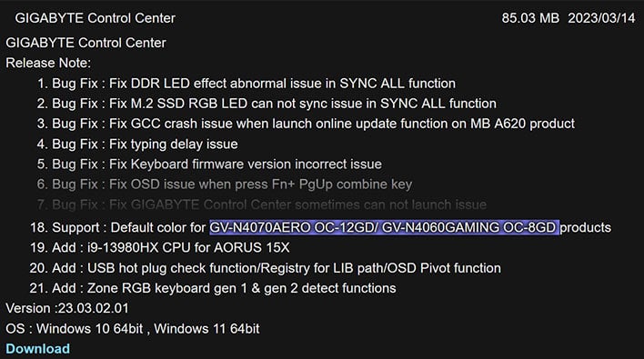Select the GIGABYTE Control Center header title
Viewport: 644px width, 359px height.
[x=95, y=18]
